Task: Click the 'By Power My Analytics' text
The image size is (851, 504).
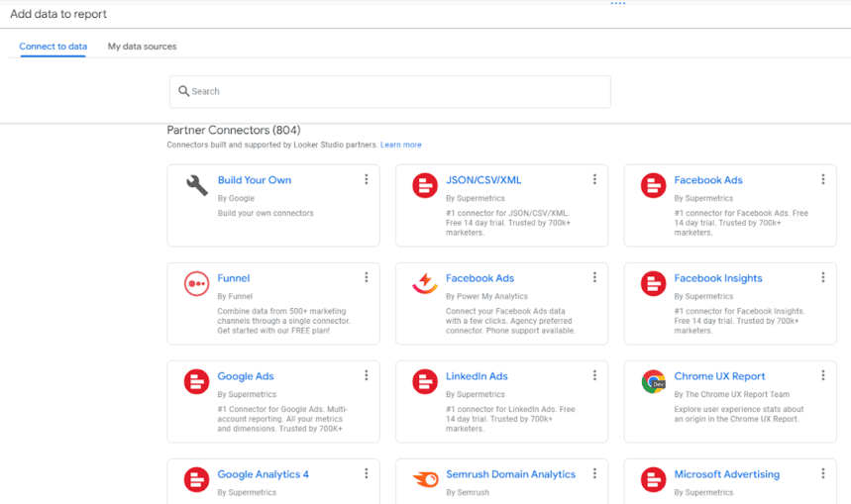Action: click(x=486, y=297)
